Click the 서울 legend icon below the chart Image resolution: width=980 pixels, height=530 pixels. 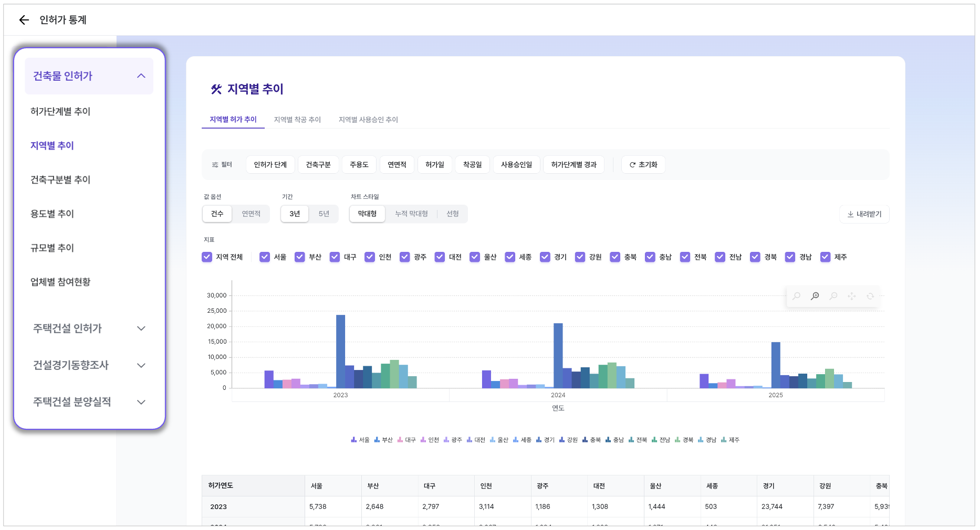click(x=354, y=440)
